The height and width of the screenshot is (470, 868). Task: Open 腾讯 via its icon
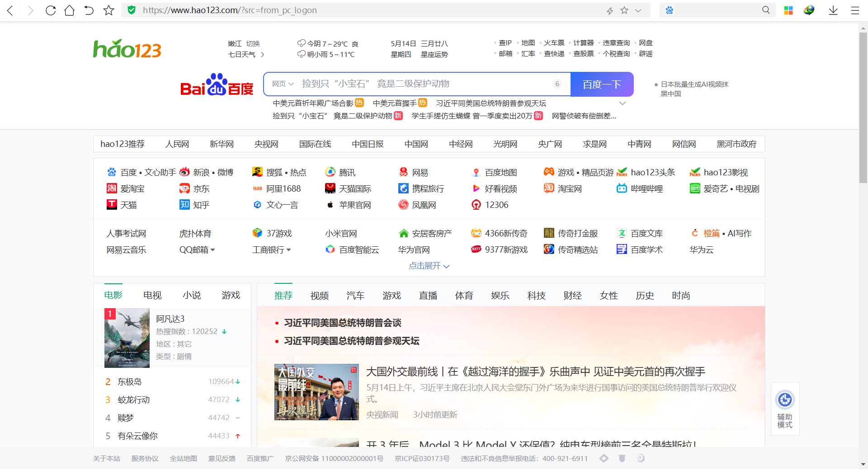330,172
